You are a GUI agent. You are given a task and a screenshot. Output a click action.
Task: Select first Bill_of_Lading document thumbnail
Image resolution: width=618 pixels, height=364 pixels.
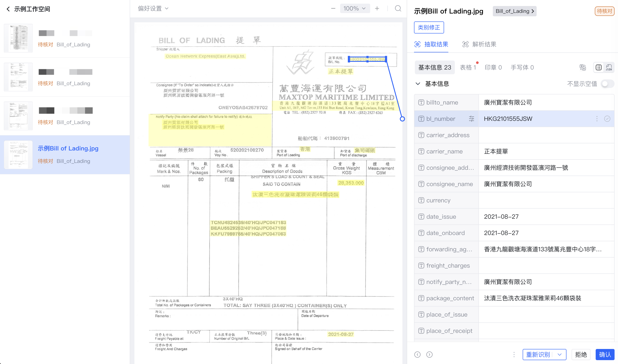[x=18, y=38]
